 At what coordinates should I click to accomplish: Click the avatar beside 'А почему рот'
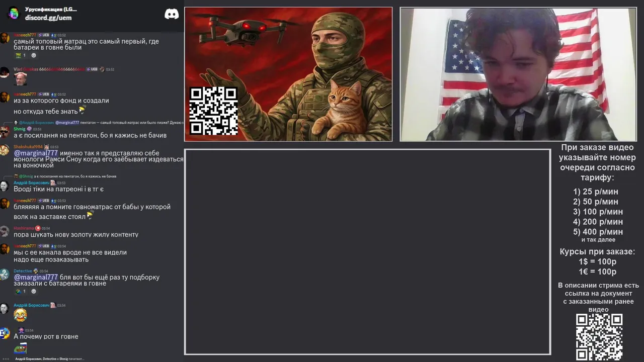pos(4,333)
